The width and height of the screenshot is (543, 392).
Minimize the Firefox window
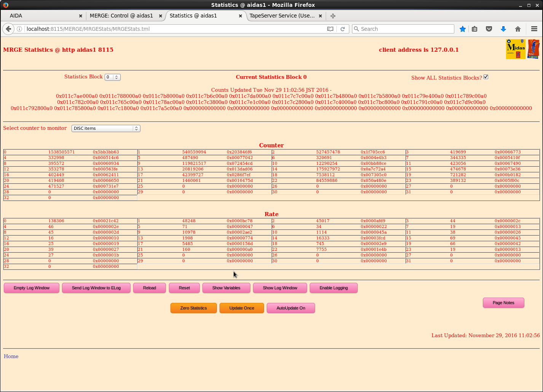pyautogui.click(x=521, y=5)
